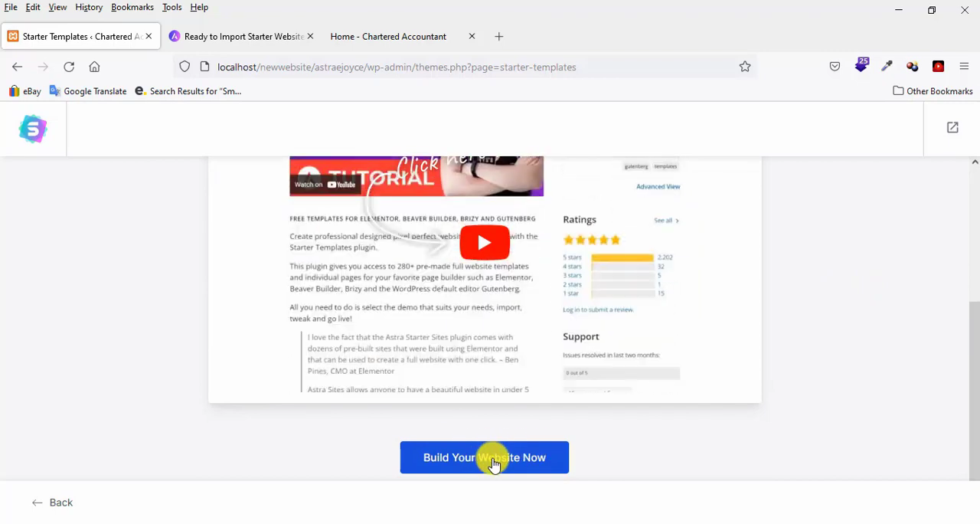The height and width of the screenshot is (524, 980).
Task: Click the issues resolved progress bar
Action: (x=621, y=373)
